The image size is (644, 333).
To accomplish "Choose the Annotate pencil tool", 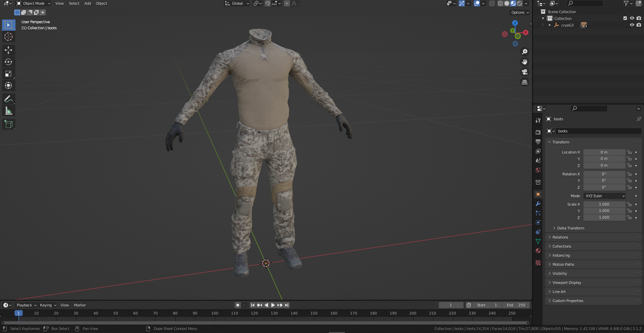I will tap(8, 99).
